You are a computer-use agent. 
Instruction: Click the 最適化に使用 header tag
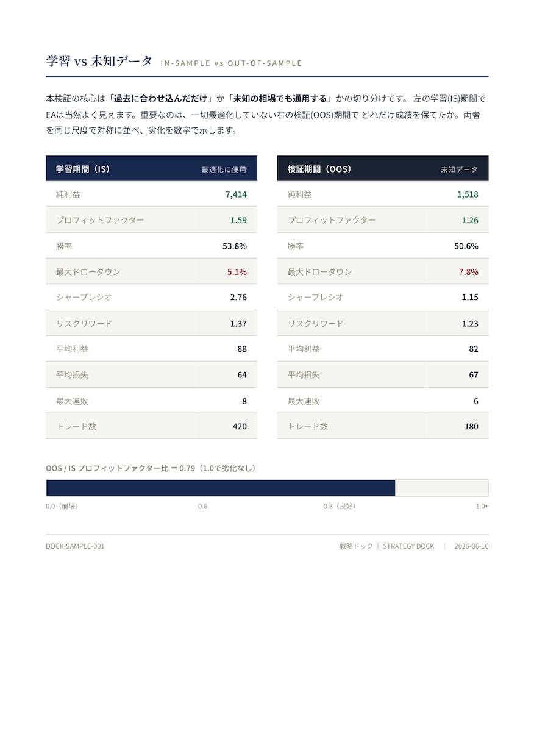coord(224,169)
